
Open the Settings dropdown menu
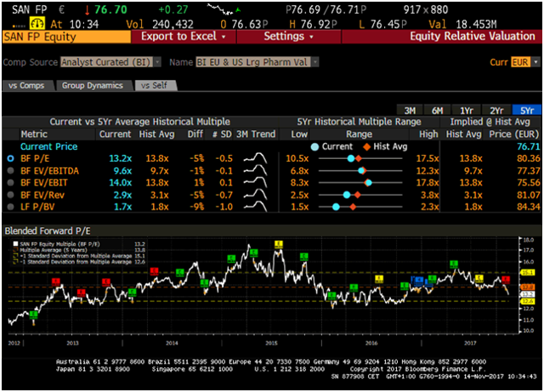point(289,37)
